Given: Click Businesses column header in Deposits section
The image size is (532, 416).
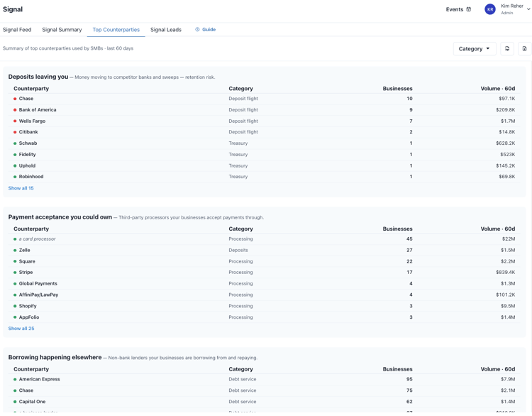Looking at the screenshot, I should tap(398, 88).
